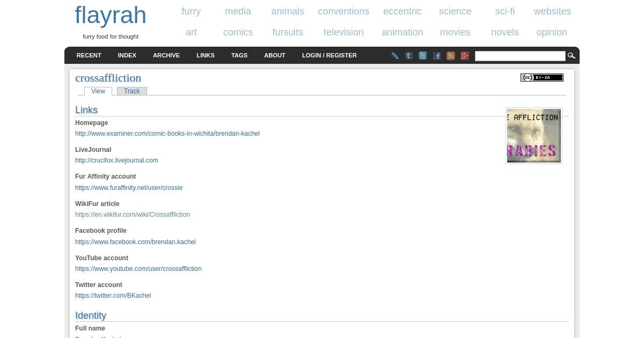Browse the art category
644x338 pixels.
coord(191,32)
